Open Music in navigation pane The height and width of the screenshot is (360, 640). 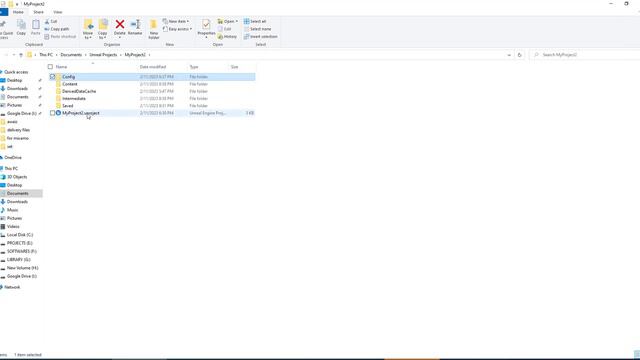point(12,210)
